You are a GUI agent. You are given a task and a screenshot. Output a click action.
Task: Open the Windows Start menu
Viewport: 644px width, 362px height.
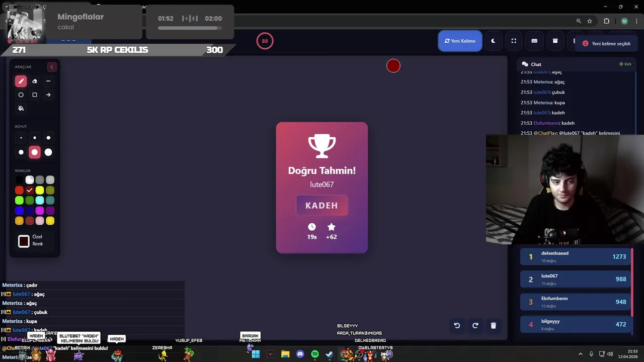coord(256,354)
